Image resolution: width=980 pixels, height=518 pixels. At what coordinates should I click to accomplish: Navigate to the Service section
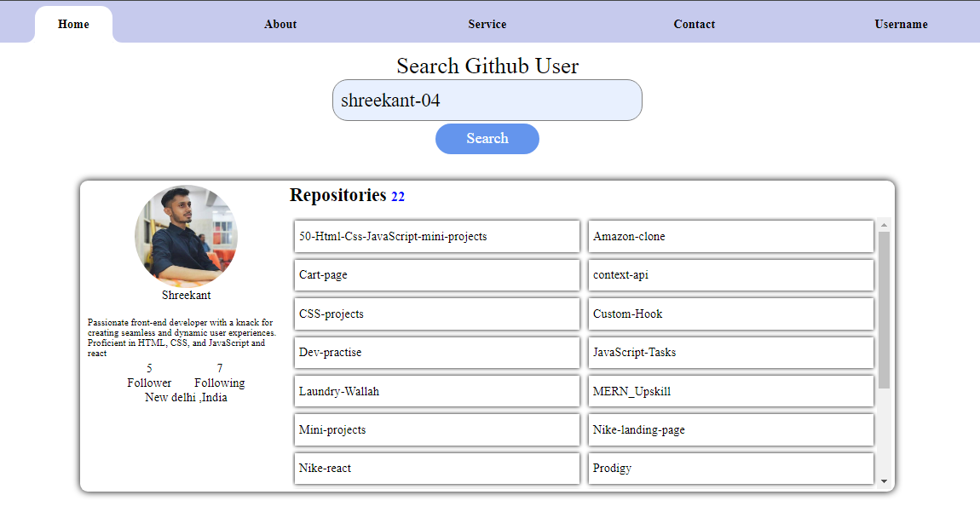tap(487, 24)
